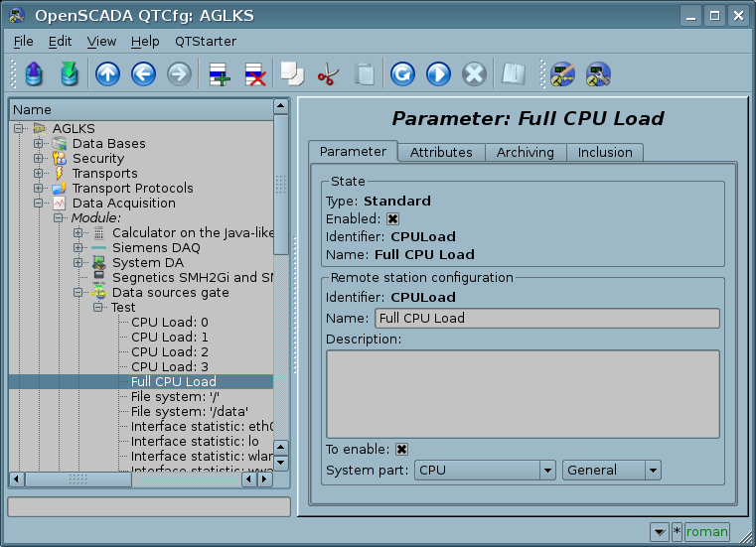Expand the Data Bases tree node
The height and width of the screenshot is (547, 756).
pyautogui.click(x=38, y=144)
